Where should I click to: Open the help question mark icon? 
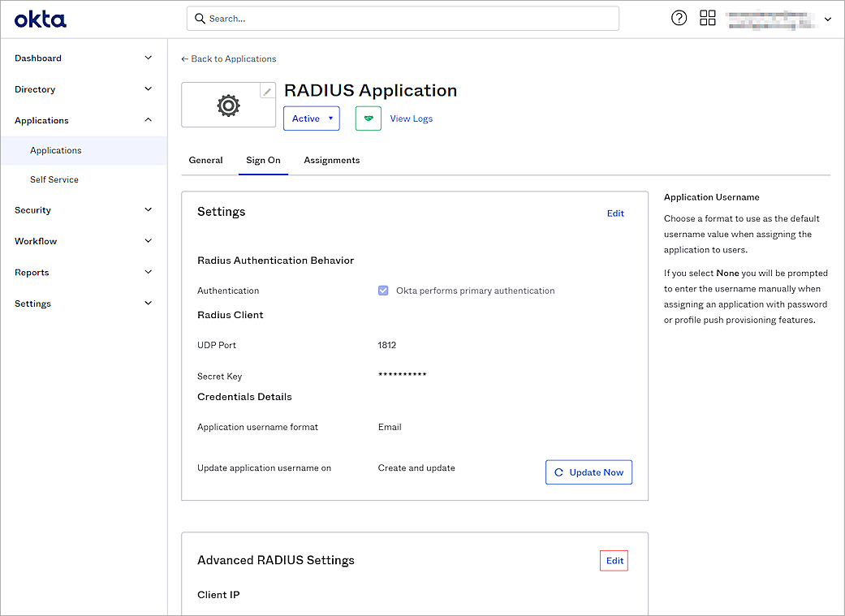coord(679,17)
